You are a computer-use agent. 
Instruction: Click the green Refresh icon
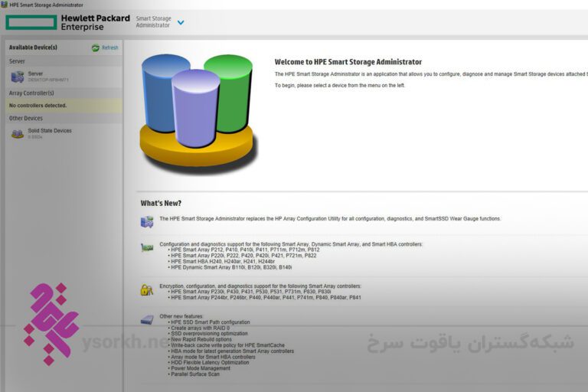(96, 47)
